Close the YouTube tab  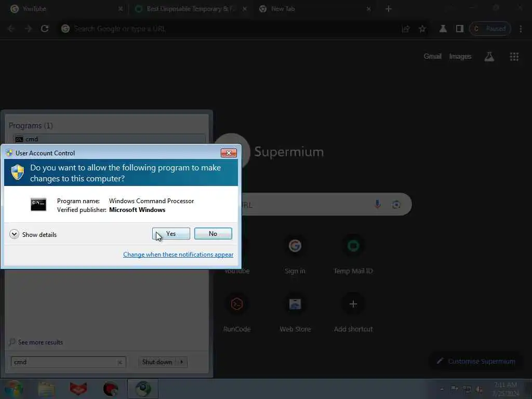[121, 9]
